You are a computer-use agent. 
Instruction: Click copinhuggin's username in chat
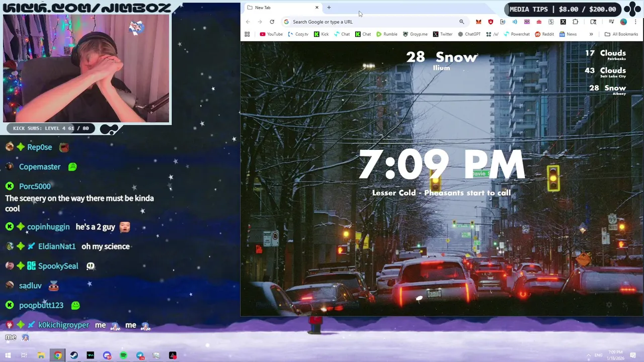pyautogui.click(x=48, y=227)
